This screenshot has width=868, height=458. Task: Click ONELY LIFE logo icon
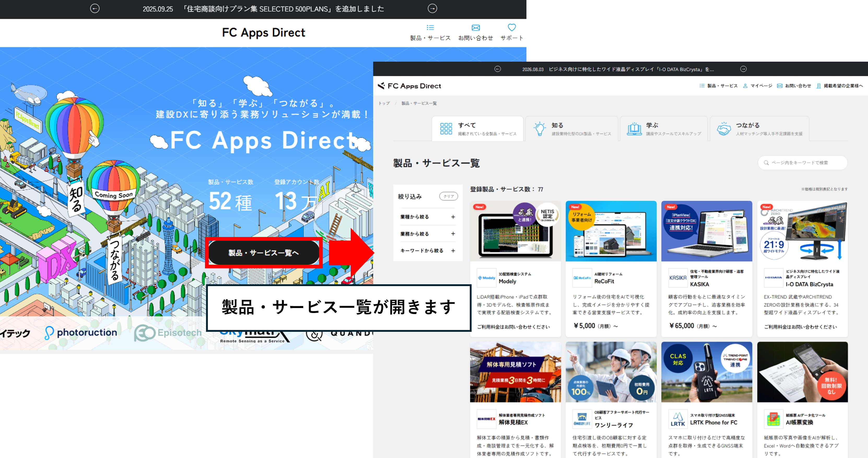pos(582,419)
